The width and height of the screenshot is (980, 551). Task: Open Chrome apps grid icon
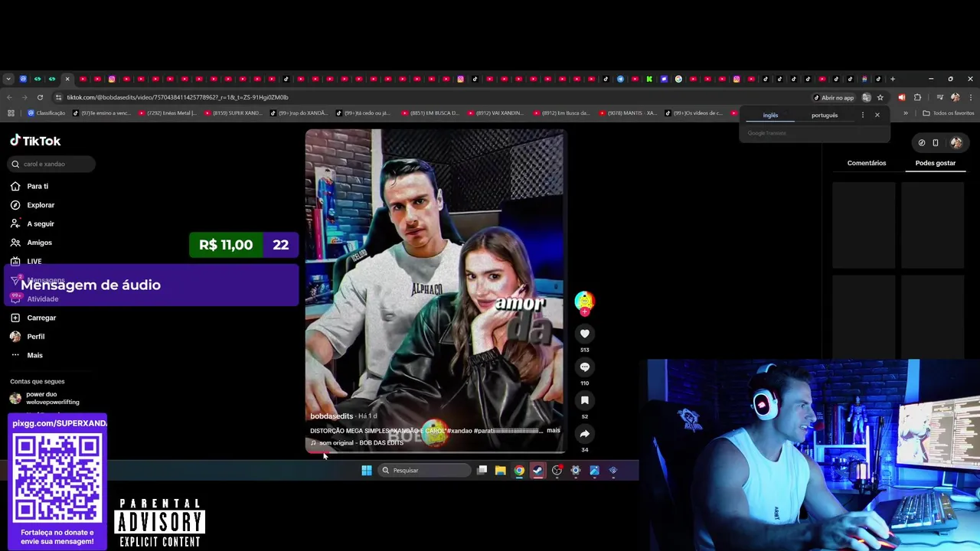[x=11, y=113]
